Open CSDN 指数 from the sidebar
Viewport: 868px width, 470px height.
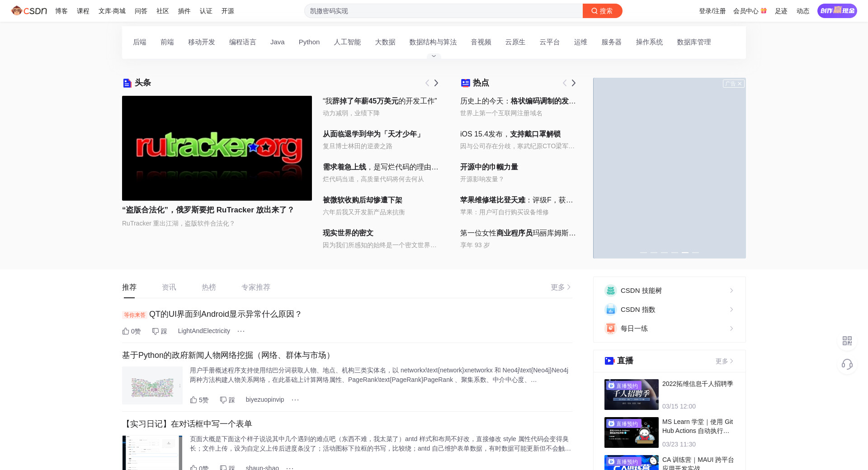[x=669, y=310]
